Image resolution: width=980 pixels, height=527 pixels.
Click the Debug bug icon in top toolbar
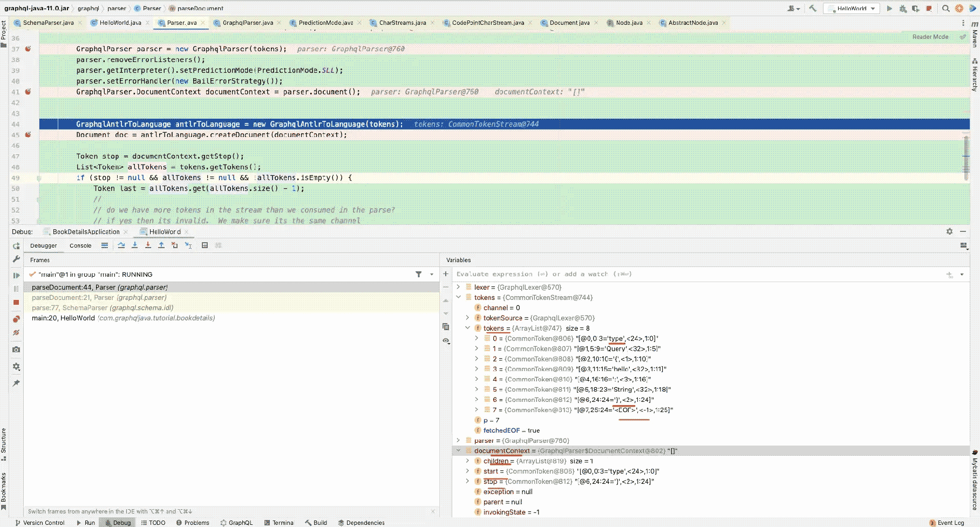pos(903,8)
